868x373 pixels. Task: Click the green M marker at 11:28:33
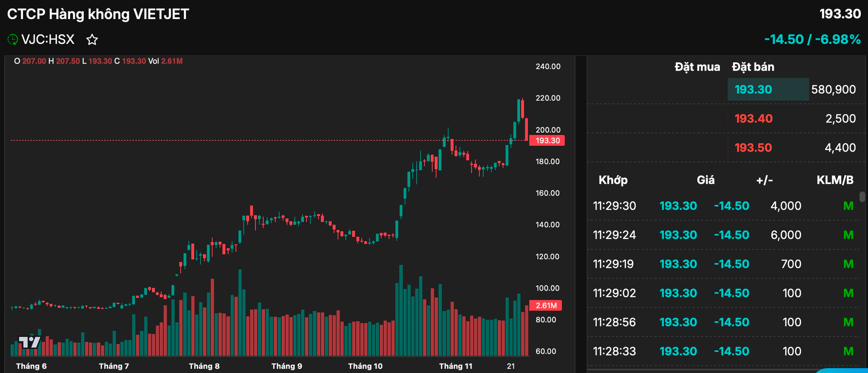tap(848, 351)
